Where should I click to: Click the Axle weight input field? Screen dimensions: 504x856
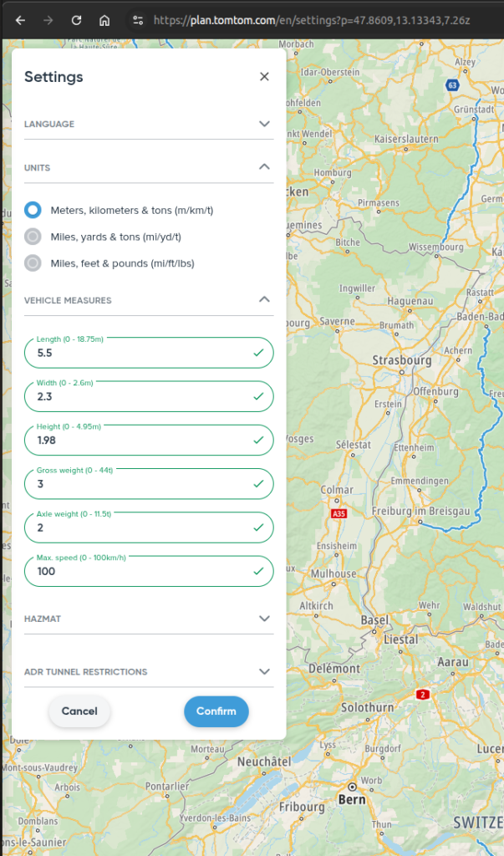click(149, 527)
